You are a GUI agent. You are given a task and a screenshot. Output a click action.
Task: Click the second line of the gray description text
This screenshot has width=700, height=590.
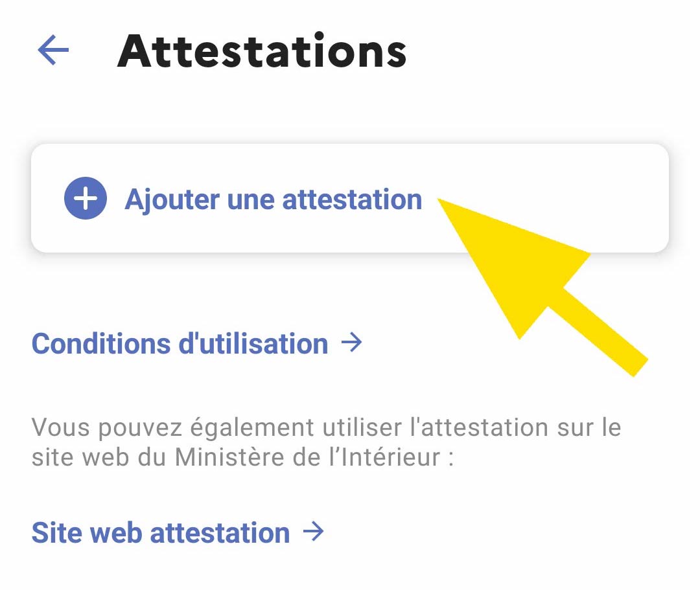point(243,457)
